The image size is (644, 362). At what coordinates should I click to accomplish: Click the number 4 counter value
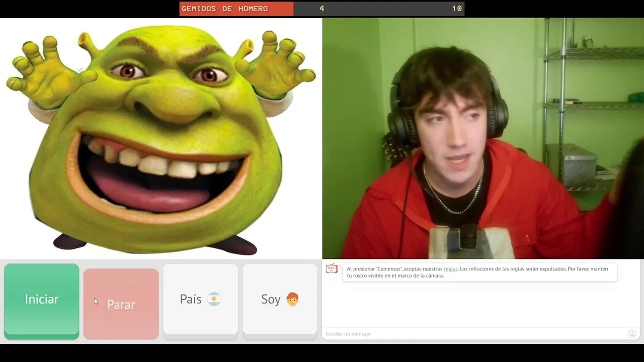pos(321,9)
